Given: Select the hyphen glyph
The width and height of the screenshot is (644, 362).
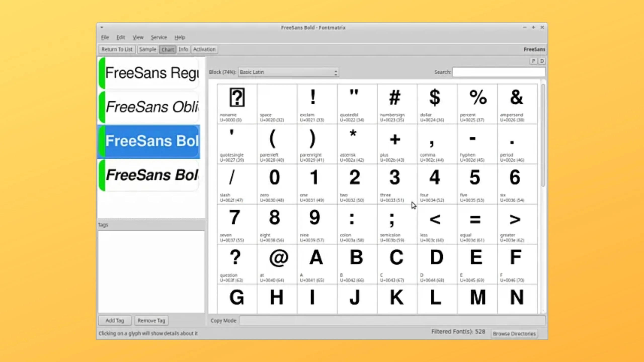Looking at the screenshot, I should click(x=477, y=144).
